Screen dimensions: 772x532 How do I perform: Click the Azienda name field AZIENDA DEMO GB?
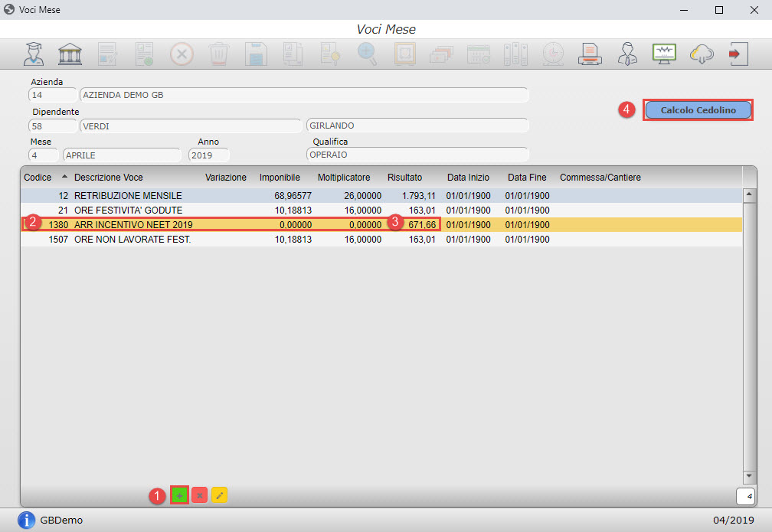click(304, 95)
